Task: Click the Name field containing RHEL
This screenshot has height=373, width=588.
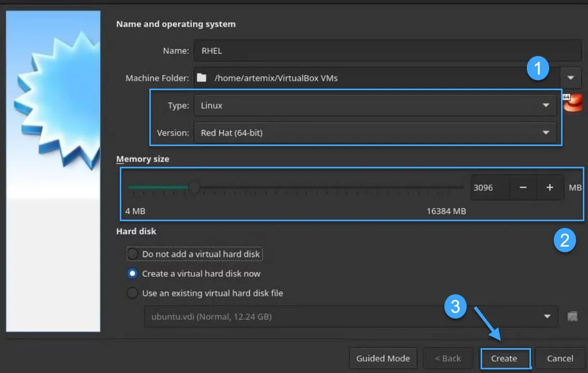Action: click(387, 51)
